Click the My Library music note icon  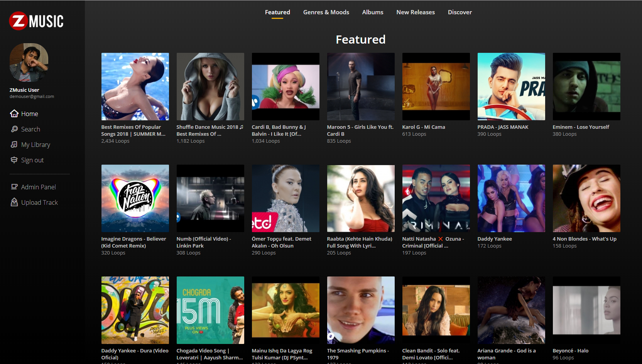pos(14,144)
